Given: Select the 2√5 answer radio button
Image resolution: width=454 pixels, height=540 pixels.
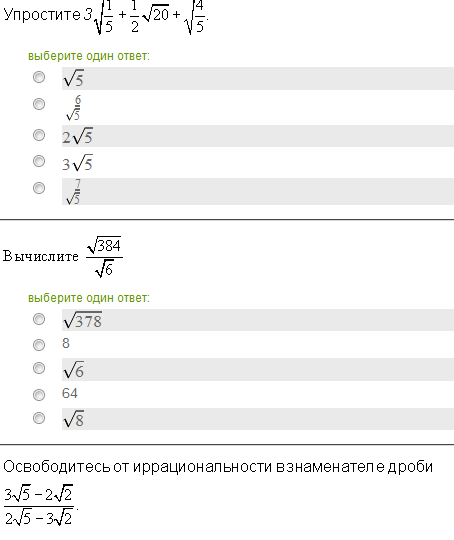Looking at the screenshot, I should (x=39, y=135).
